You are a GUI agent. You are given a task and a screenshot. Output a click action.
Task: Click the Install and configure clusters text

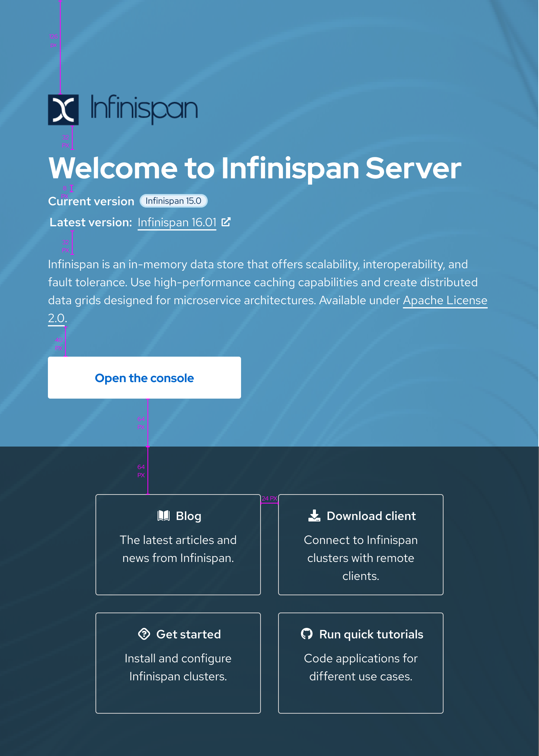178,667
